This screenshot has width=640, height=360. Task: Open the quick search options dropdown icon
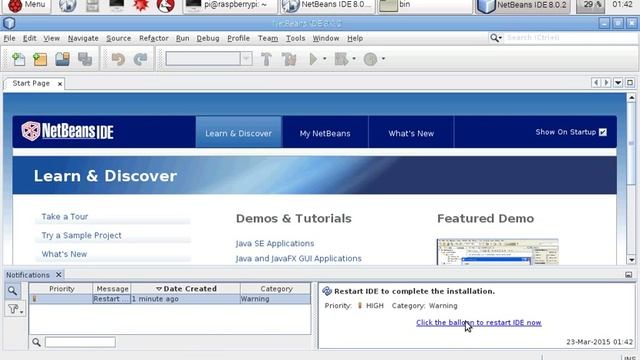(496, 38)
